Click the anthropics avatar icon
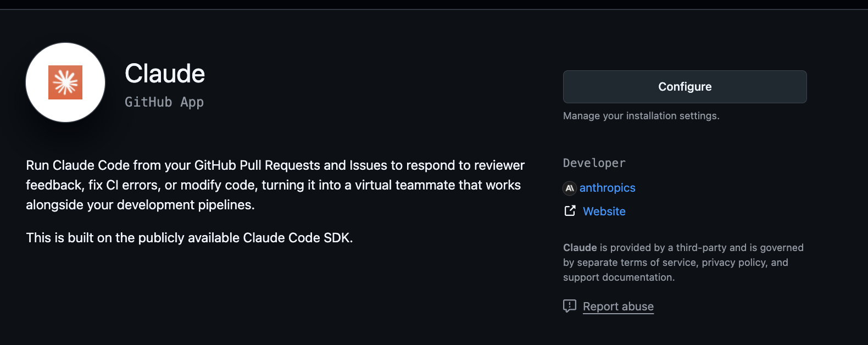The image size is (868, 345). pyautogui.click(x=570, y=188)
